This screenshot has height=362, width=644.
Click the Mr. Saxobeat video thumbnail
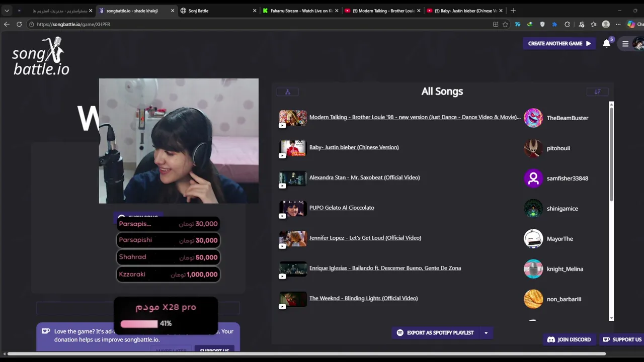click(x=293, y=178)
